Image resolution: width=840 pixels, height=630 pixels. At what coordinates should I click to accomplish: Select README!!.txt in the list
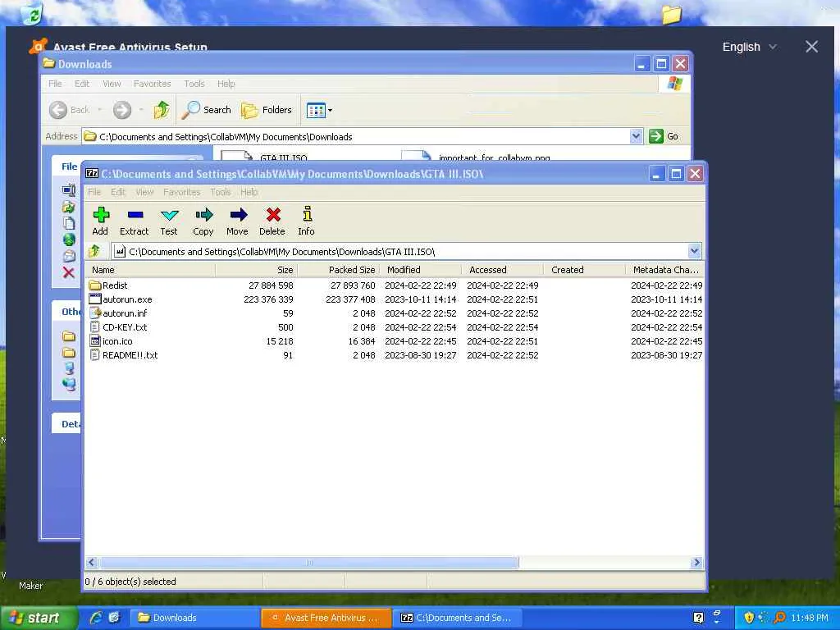pos(395,355)
